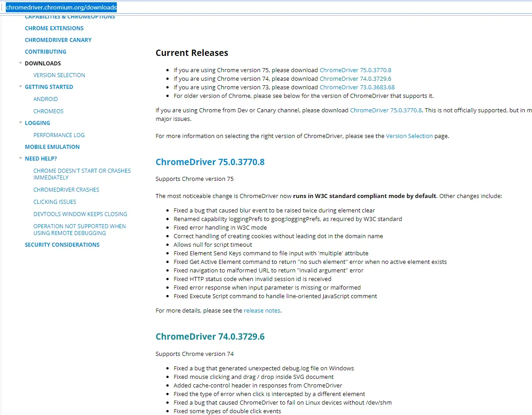The image size is (532, 415).
Task: Download ChromeDriver 74.0.3729.6 from releases list
Action: pyautogui.click(x=355, y=79)
